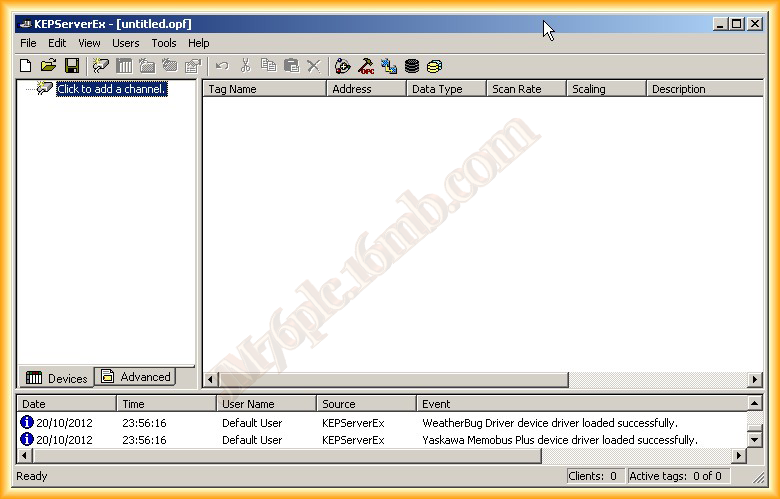Sort by the Tag Name column header
The image size is (780, 499).
point(264,89)
